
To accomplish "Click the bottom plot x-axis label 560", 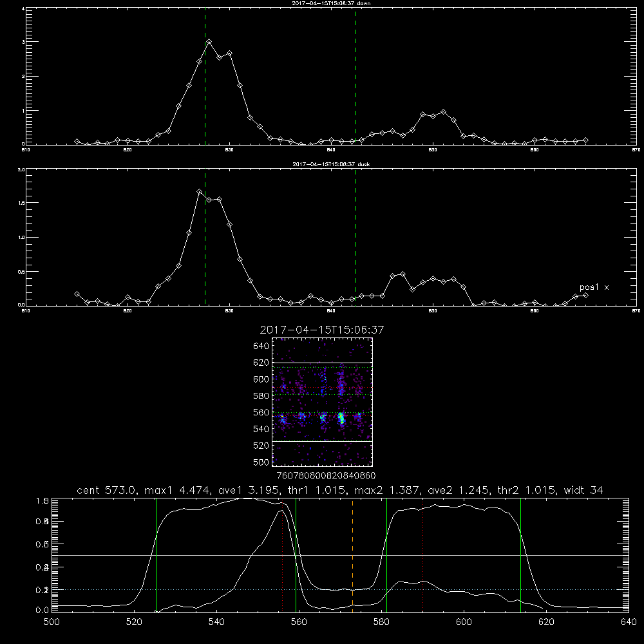I will pyautogui.click(x=299, y=622).
